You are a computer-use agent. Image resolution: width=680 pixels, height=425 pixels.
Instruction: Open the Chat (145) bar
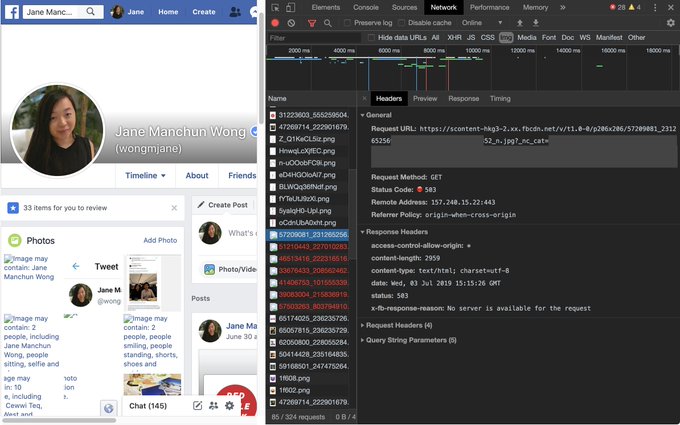click(x=148, y=406)
